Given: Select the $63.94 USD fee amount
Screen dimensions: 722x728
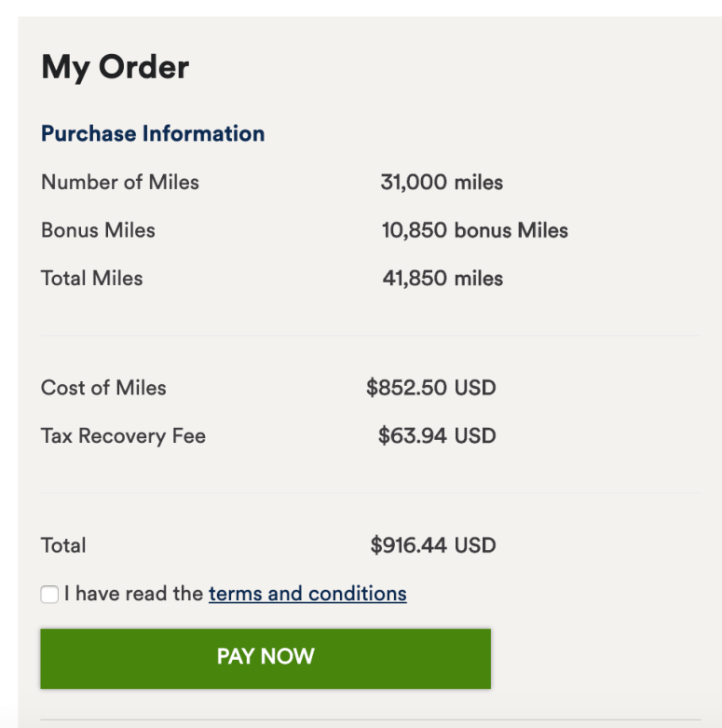Looking at the screenshot, I should click(x=436, y=435).
